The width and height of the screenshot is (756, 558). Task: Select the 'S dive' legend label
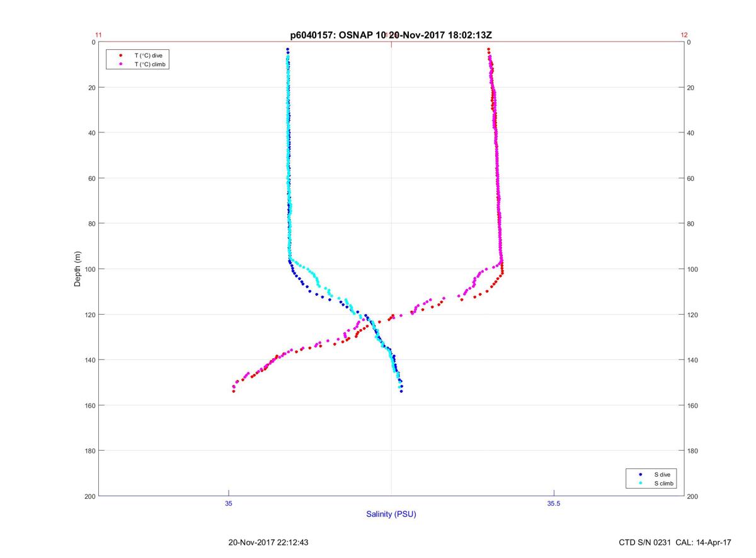tap(661, 474)
